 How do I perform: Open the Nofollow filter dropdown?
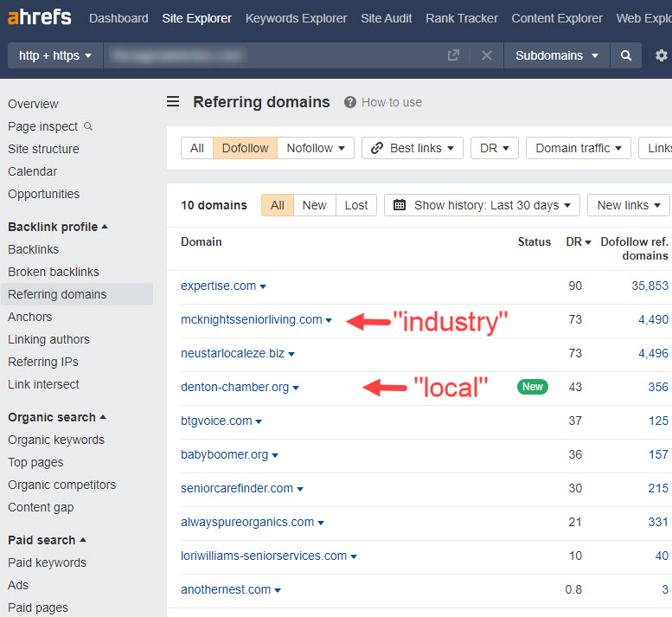click(316, 148)
